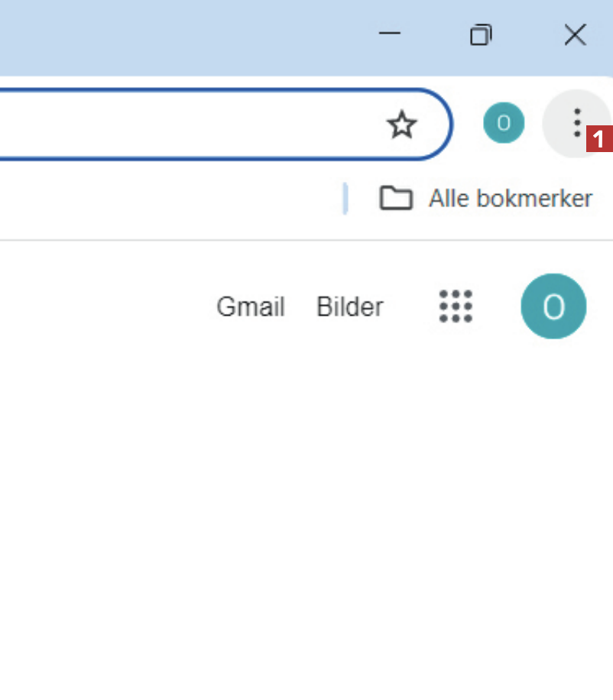Open the Gmail link
This screenshot has height=700, width=613.
[x=251, y=307]
